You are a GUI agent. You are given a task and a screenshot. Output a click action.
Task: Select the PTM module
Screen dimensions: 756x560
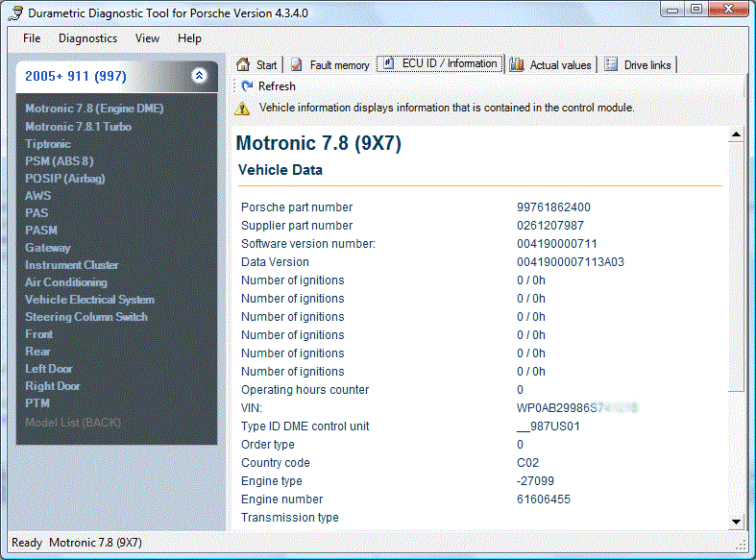click(37, 402)
